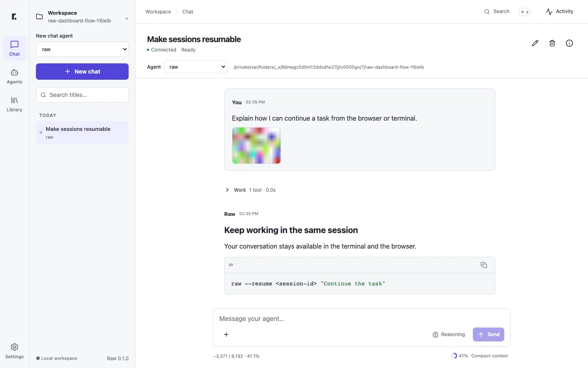
Task: Click the Raw 0.1.0 version label
Action: [118, 358]
